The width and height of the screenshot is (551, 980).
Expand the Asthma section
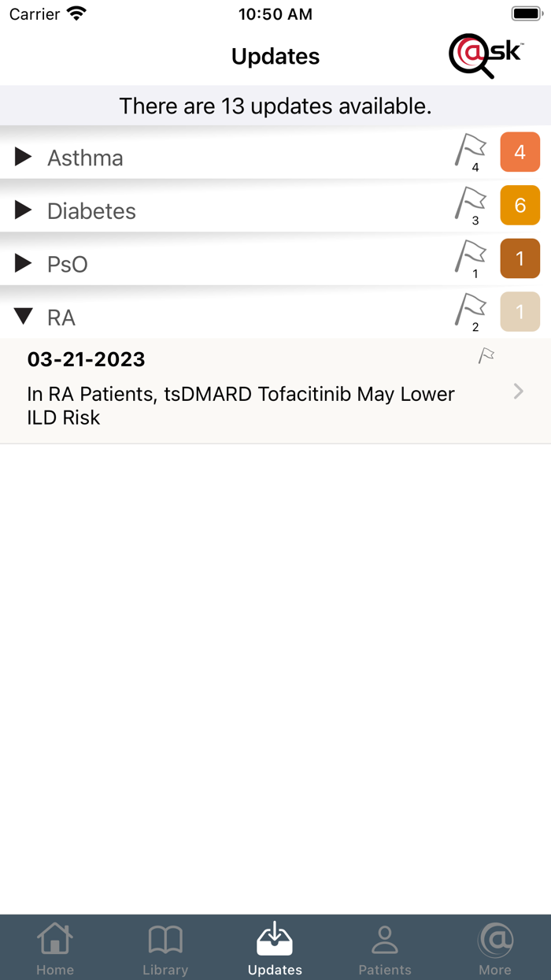(22, 156)
